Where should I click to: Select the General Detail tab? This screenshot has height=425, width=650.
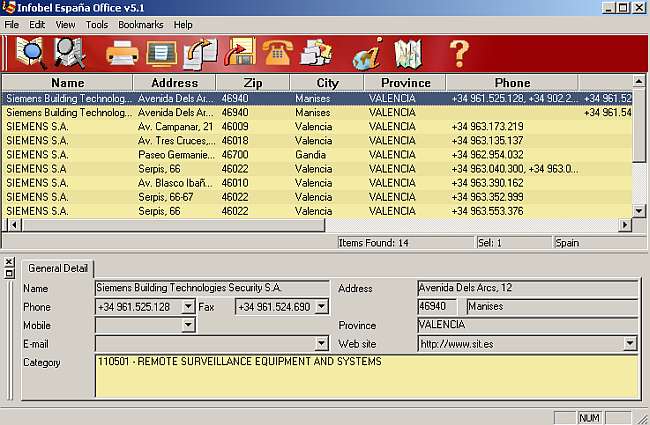pos(58,268)
